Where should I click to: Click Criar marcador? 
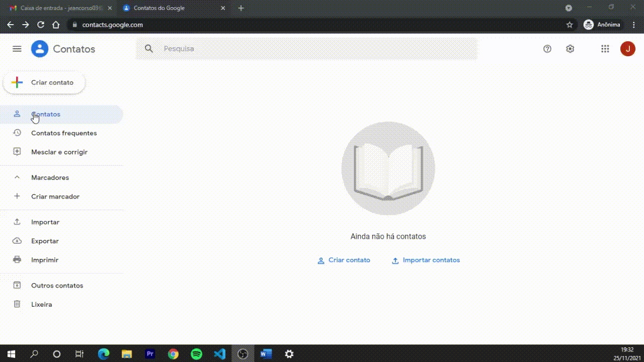[x=61, y=197]
